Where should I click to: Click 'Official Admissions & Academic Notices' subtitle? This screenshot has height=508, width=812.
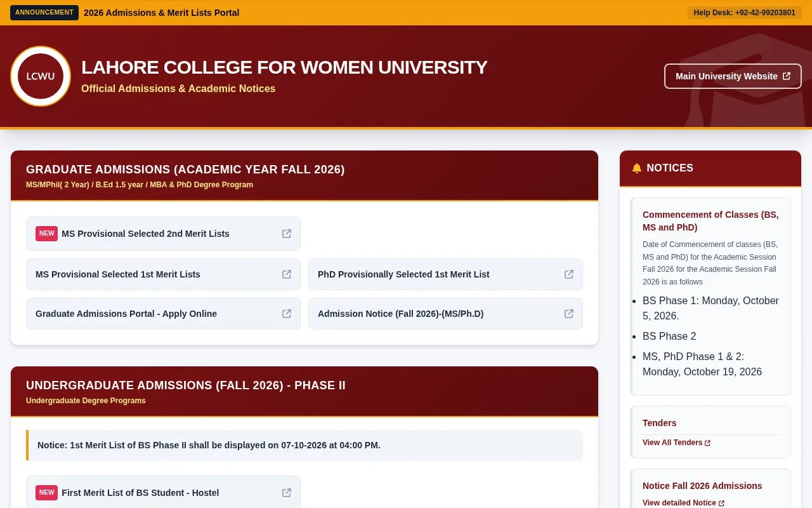[178, 89]
